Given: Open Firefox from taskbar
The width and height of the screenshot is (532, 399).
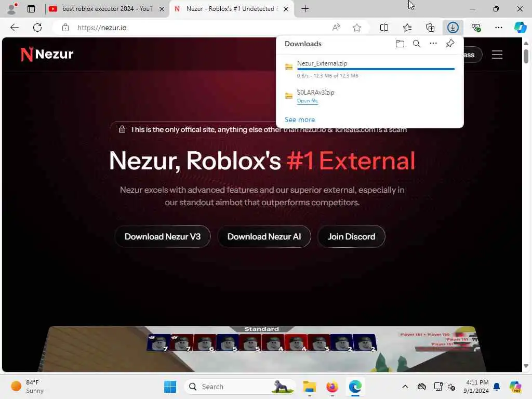Looking at the screenshot, I should (332, 387).
